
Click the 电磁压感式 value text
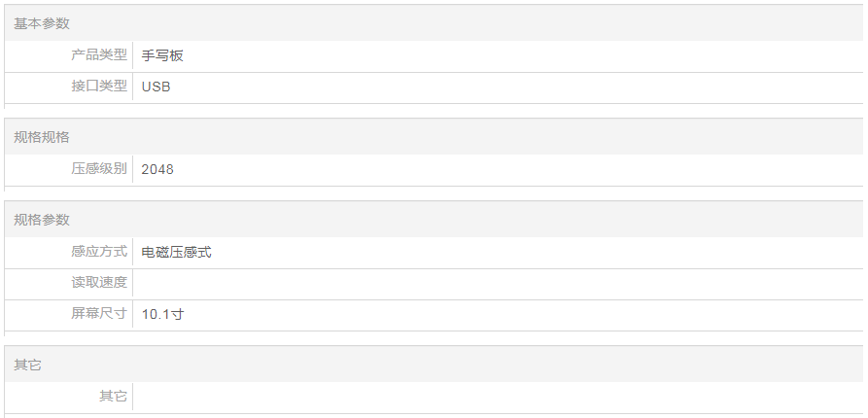(177, 252)
